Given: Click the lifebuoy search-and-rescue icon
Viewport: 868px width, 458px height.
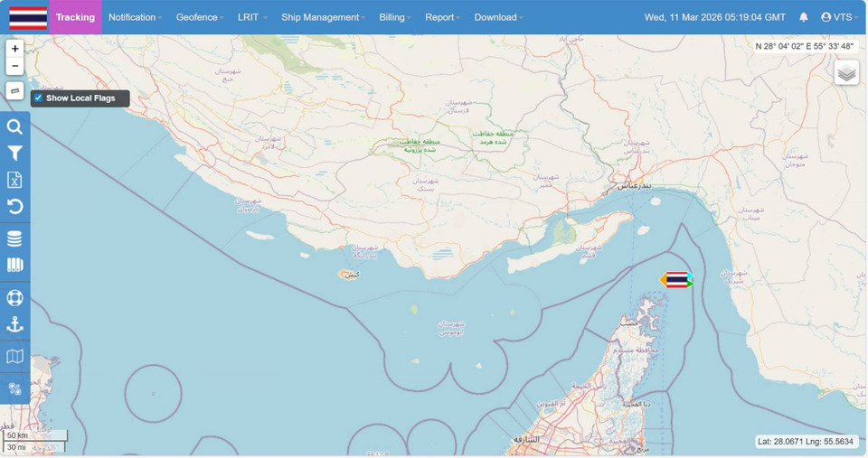Looking at the screenshot, I should pos(14,297).
